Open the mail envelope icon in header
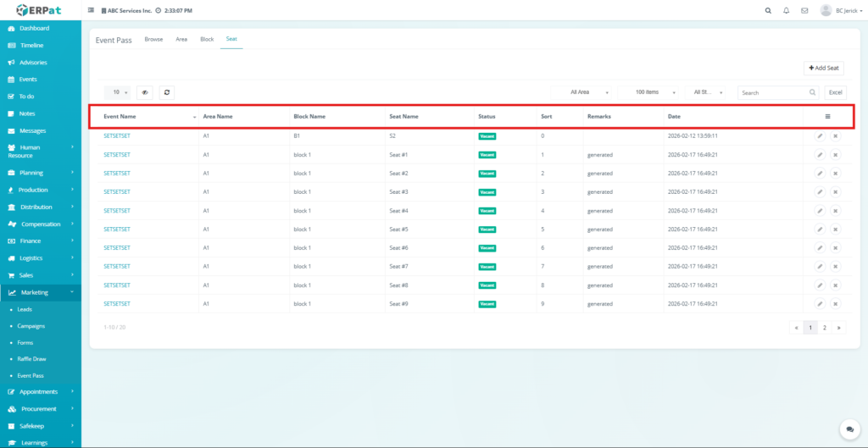 click(804, 10)
